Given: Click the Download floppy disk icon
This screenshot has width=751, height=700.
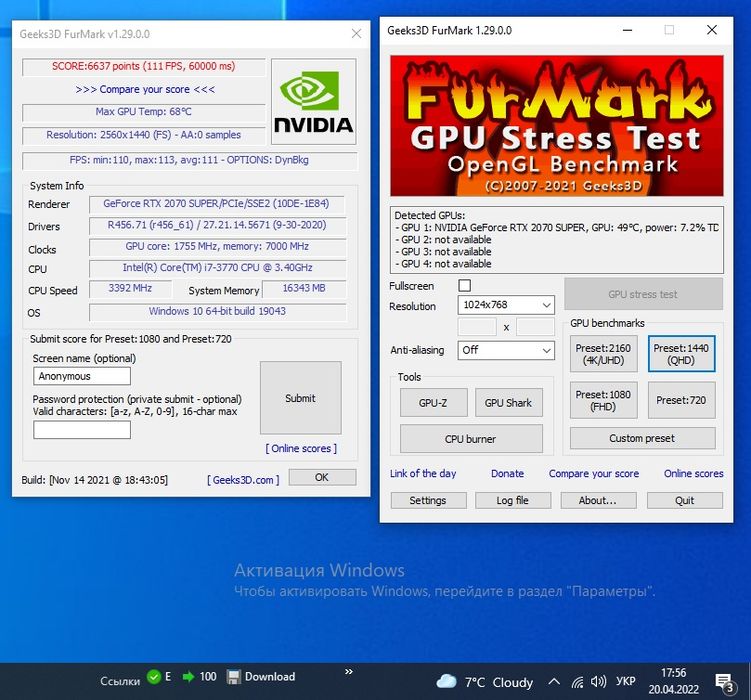Looking at the screenshot, I should [x=233, y=677].
